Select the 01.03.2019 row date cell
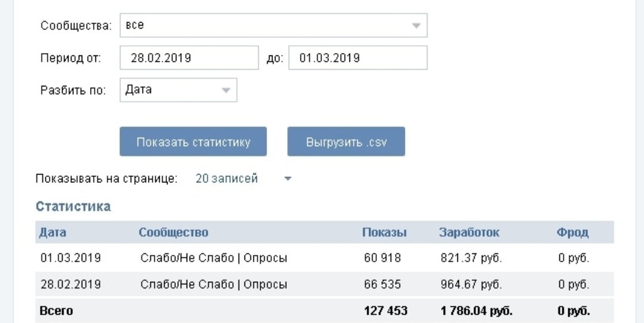 pyautogui.click(x=70, y=258)
